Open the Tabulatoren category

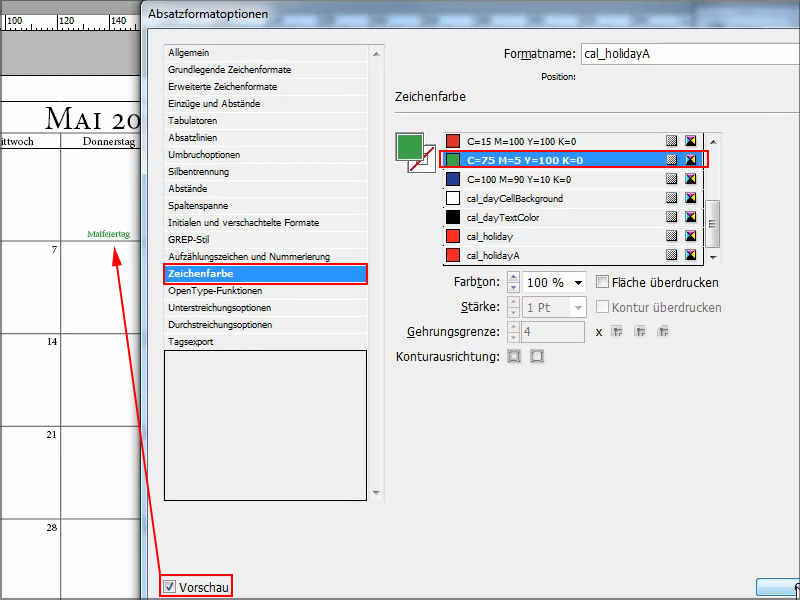coord(265,120)
